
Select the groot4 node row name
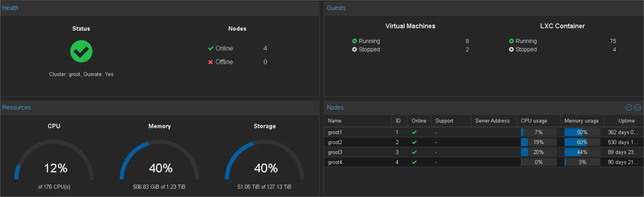pyautogui.click(x=335, y=163)
